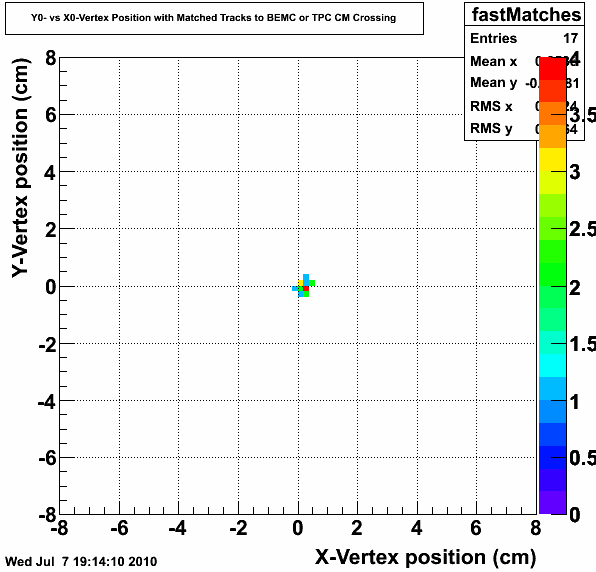This screenshot has height=572, width=596.
Task: Click the date stamp Wed Jul 7 2010
Action: (x=81, y=561)
